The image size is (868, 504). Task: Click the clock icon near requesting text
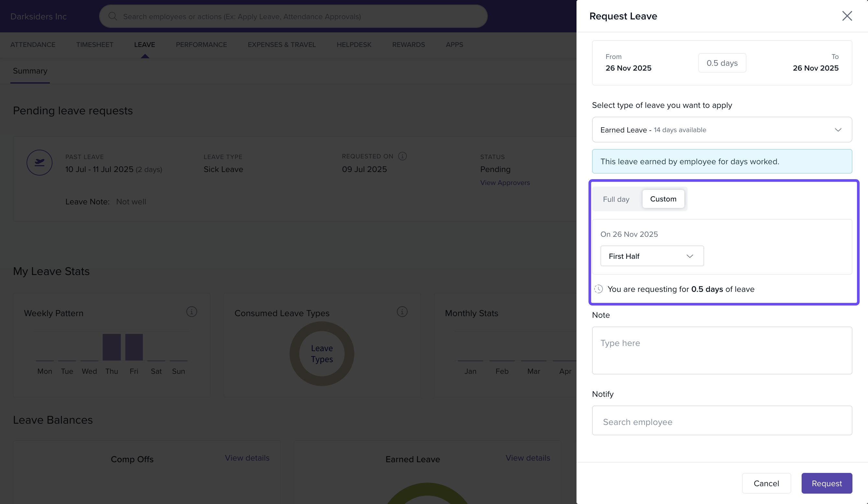(x=599, y=289)
